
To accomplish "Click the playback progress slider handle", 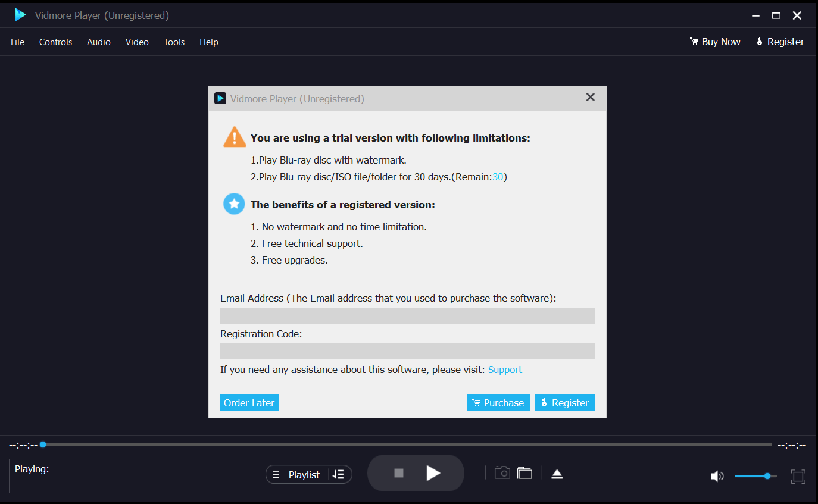I will 43,444.
